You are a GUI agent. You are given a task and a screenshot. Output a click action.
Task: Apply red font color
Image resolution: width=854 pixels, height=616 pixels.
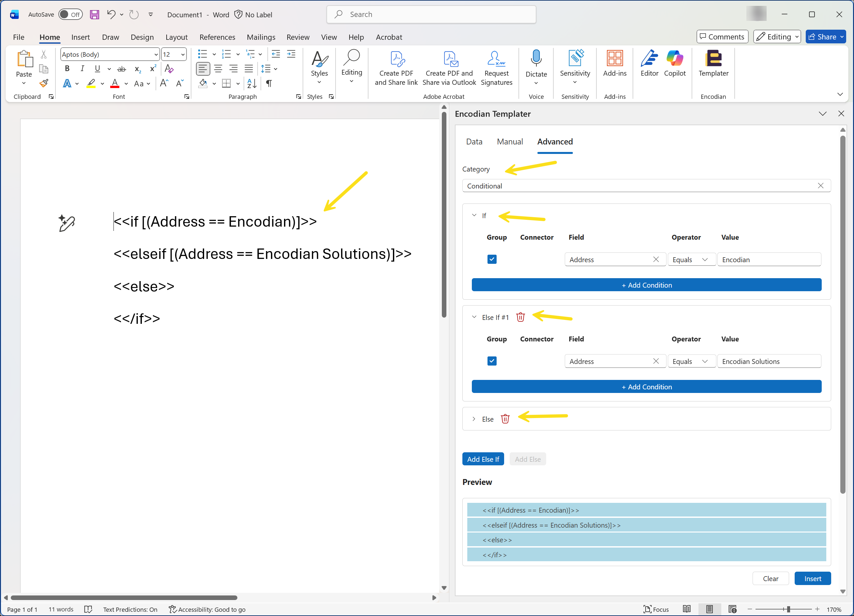coord(115,83)
